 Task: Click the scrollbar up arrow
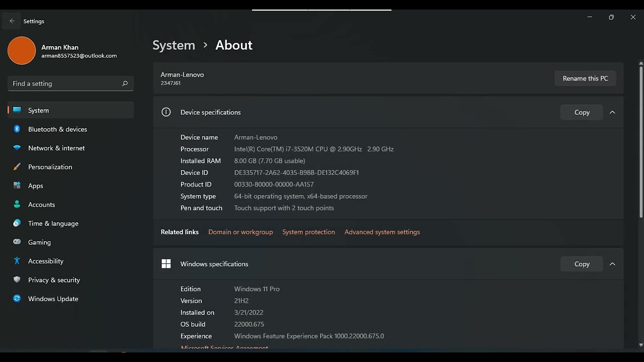(640, 64)
